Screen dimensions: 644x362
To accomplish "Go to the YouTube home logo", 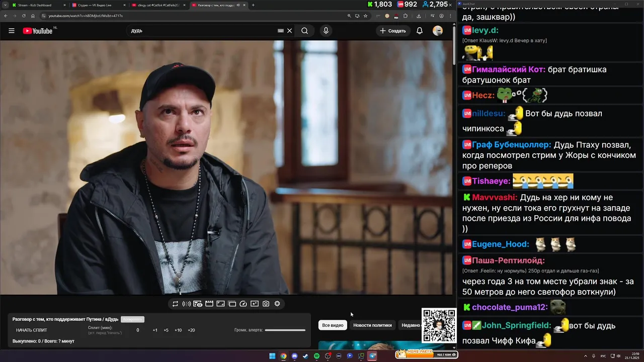I will point(38,31).
